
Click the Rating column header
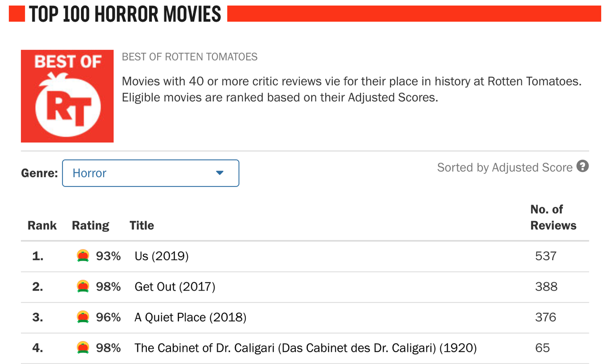coord(90,225)
